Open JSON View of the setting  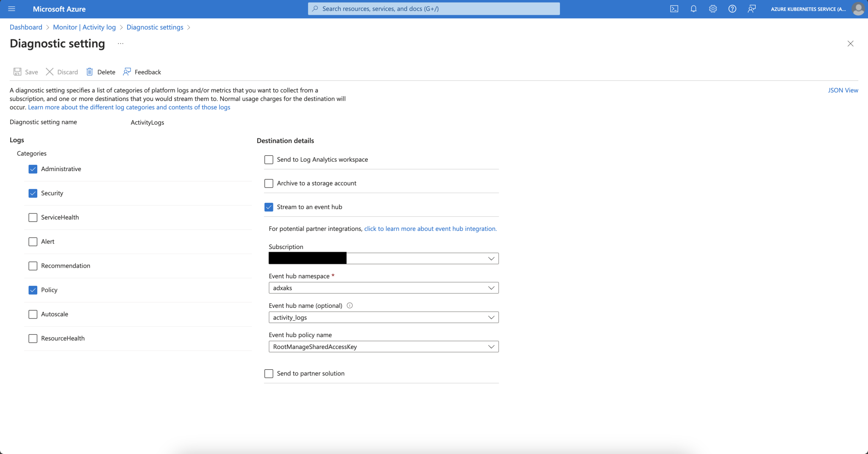click(x=843, y=90)
